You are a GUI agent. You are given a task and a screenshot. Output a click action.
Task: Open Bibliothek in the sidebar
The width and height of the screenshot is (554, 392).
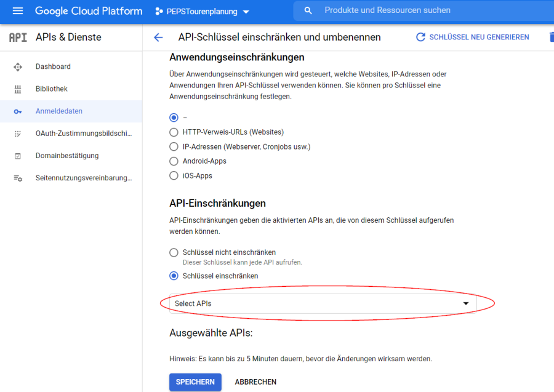pos(52,89)
